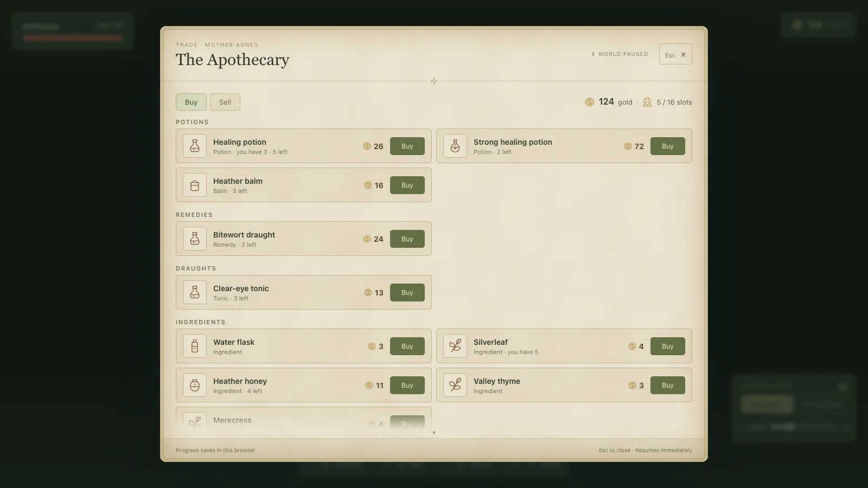This screenshot has width=868, height=488.
Task: Click the coin icon on Strong healing potion price
Action: click(x=628, y=146)
